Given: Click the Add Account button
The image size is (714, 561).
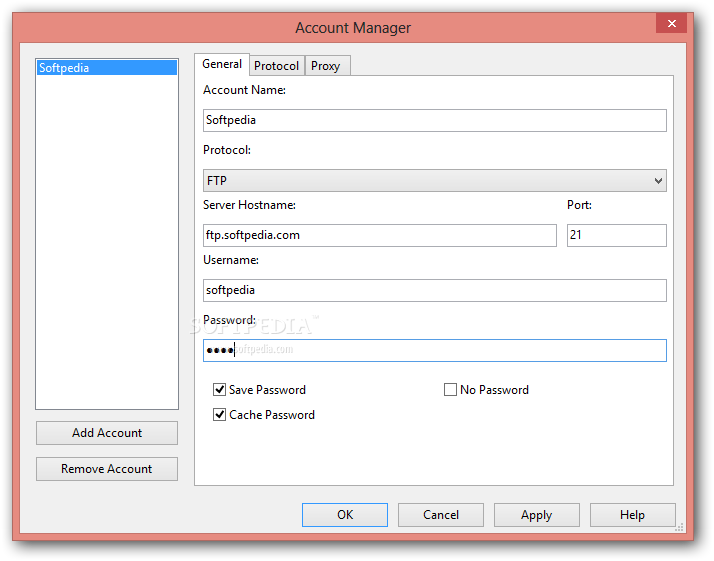Looking at the screenshot, I should coord(107,433).
